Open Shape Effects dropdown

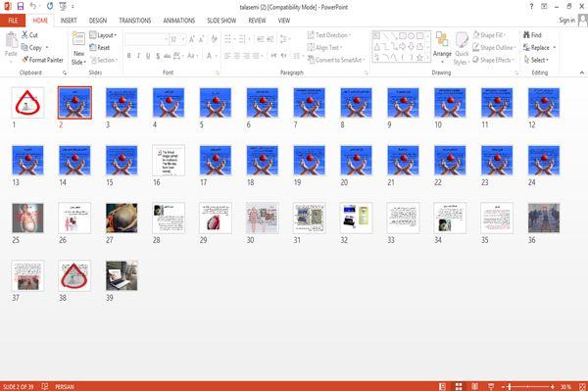[x=493, y=60]
